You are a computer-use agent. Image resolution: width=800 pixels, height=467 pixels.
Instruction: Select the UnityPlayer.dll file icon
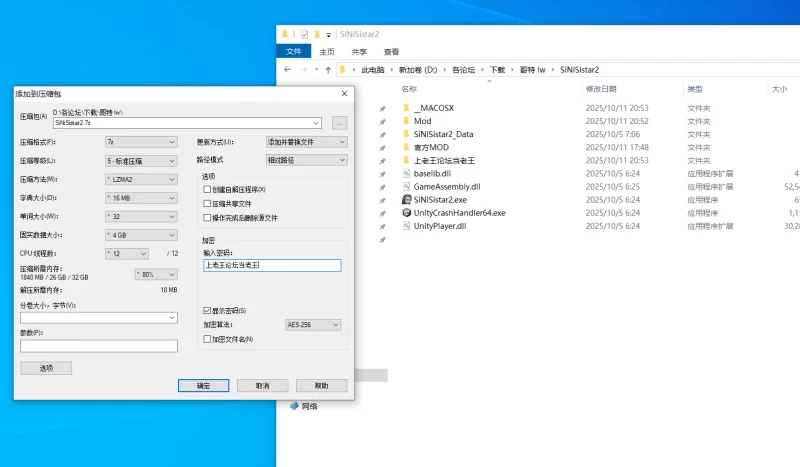[x=406, y=226]
